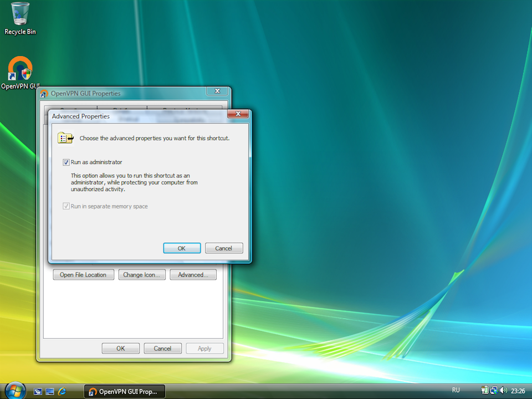Screen dimensions: 532x399
Task: Click the Apply button in Properties window
Action: [x=204, y=349]
